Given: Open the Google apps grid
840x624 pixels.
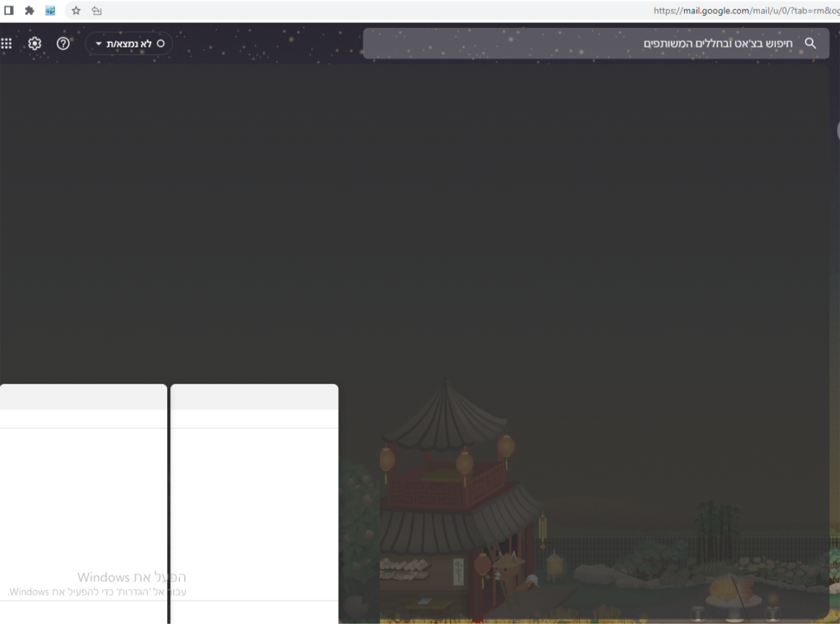Looking at the screenshot, I should 6,43.
